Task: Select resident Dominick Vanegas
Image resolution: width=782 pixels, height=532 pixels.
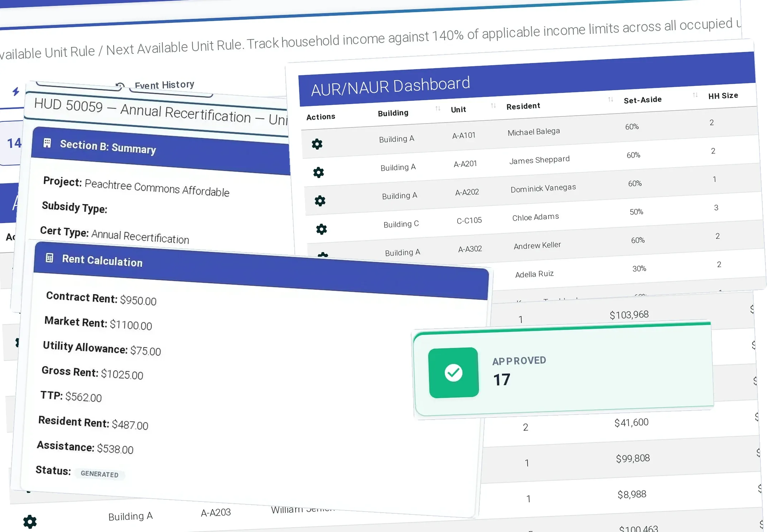Action: (x=543, y=188)
